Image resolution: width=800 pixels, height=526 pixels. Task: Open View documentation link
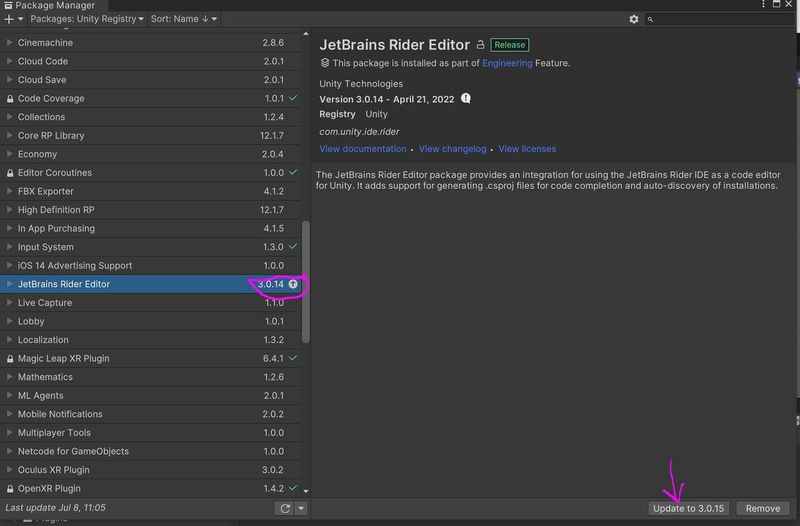363,148
